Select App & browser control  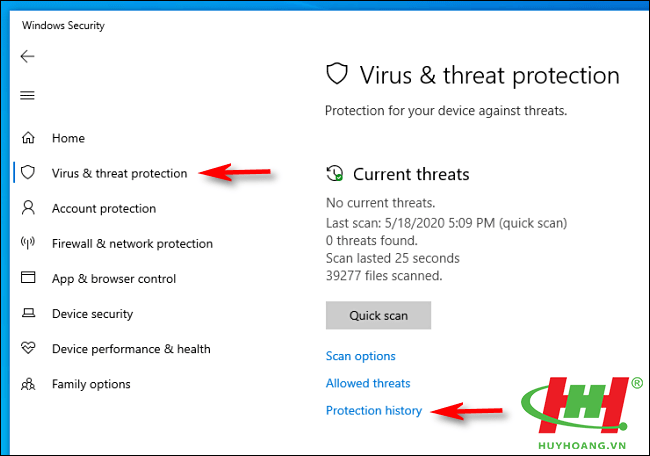tap(114, 279)
